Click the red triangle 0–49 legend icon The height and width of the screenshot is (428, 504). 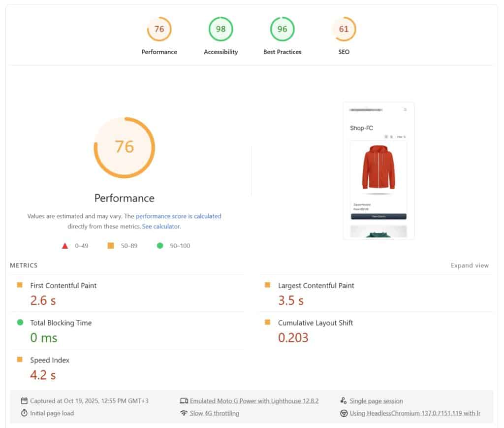65,246
